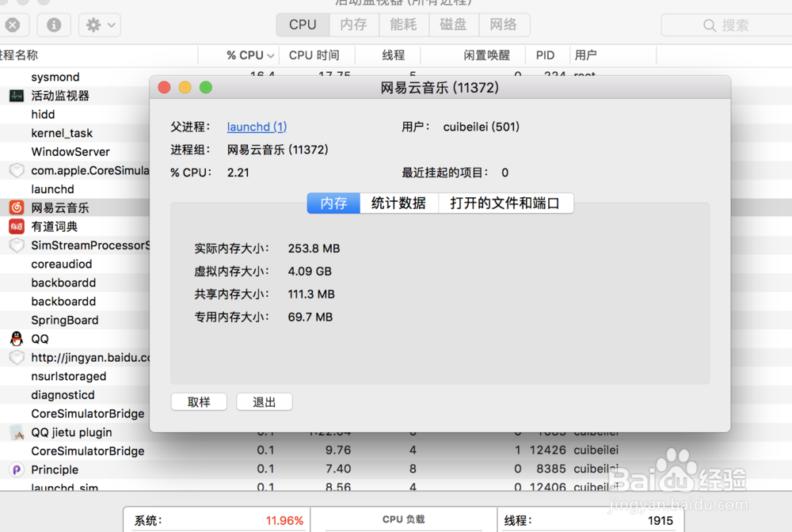Select the kernel_task process row
The width and height of the screenshot is (792, 532).
pyautogui.click(x=74, y=133)
